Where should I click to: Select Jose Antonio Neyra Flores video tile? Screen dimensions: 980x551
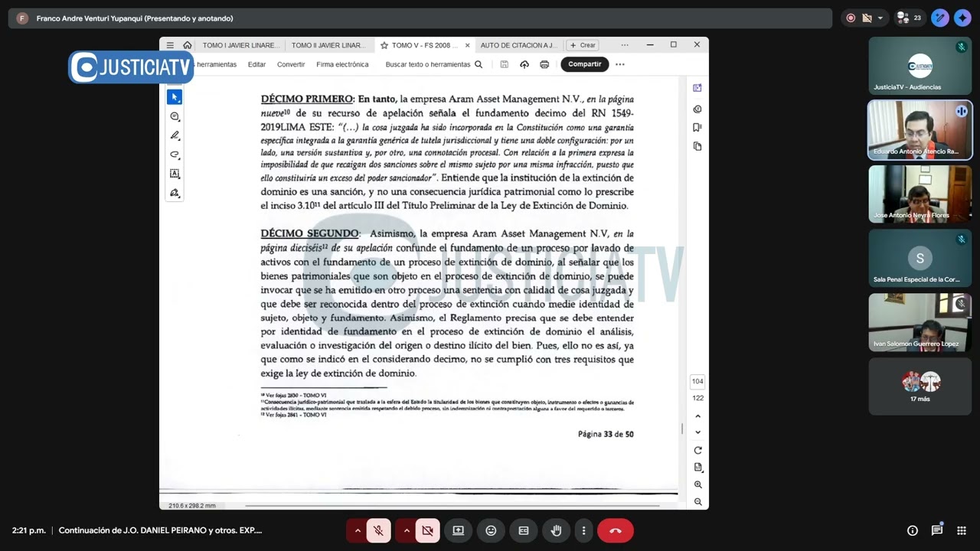[920, 194]
